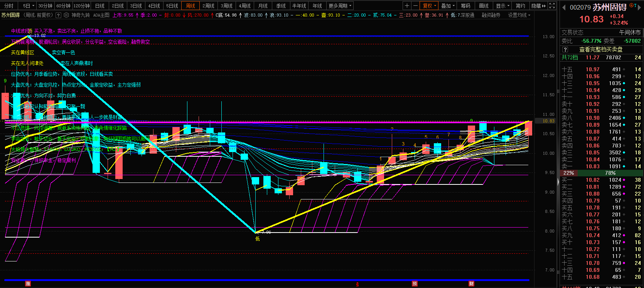Activate 画线 drawing tools
644x288 pixels.
pos(484,6)
